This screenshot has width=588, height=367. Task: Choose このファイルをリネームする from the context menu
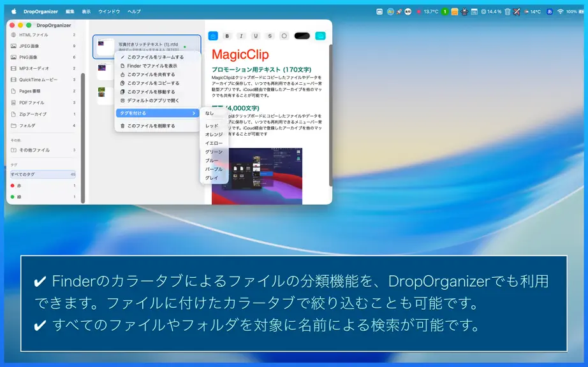[158, 57]
